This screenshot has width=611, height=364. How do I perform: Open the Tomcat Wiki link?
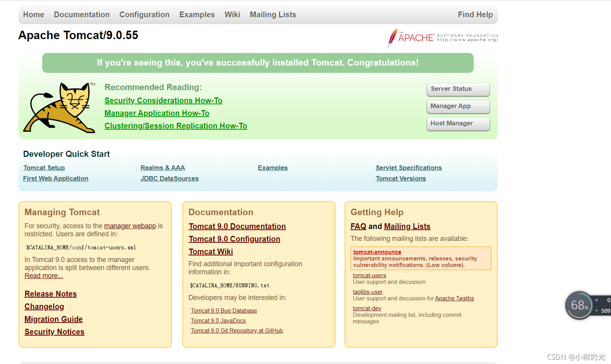coord(211,252)
